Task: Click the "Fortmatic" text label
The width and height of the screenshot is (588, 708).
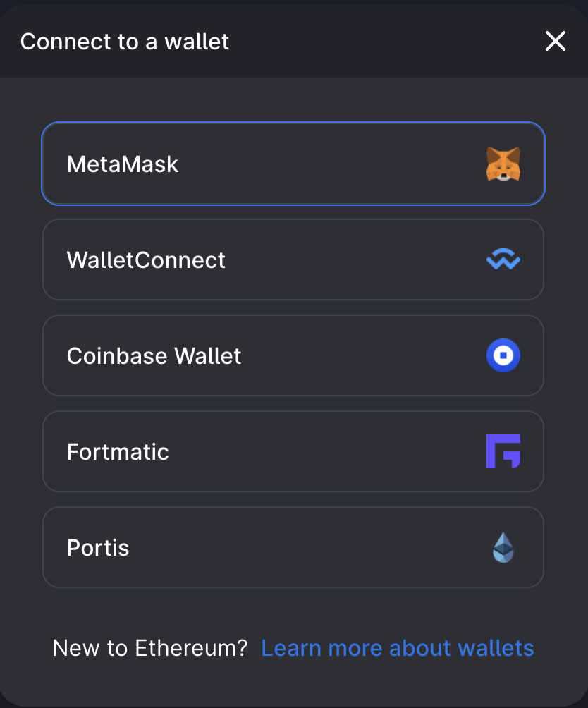Action: pos(118,452)
